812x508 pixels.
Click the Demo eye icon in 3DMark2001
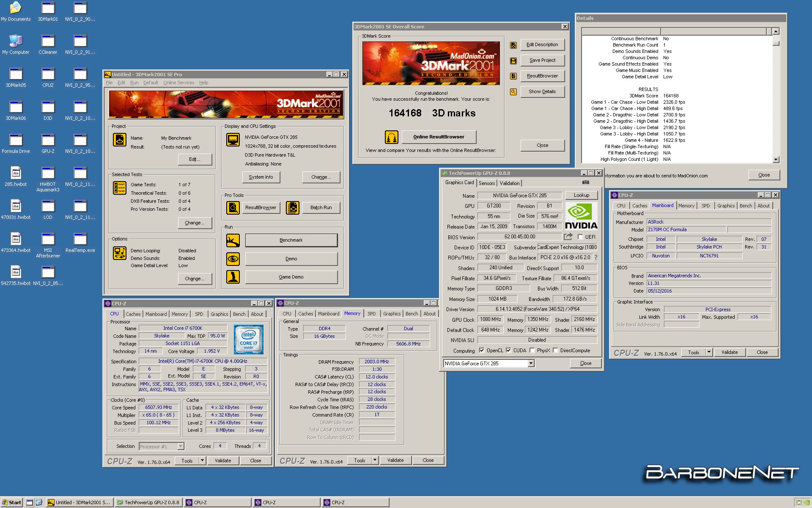coord(233,259)
